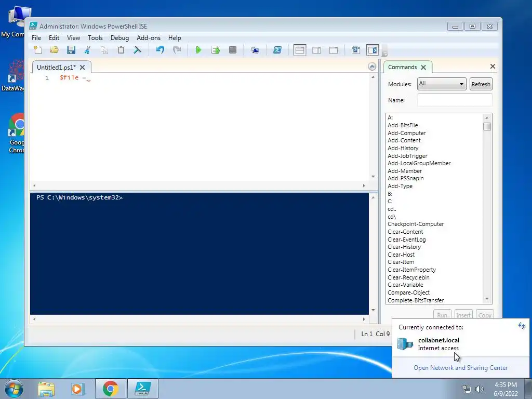
Task: Close the Untitled1.ps1 tab
Action: pyautogui.click(x=82, y=67)
